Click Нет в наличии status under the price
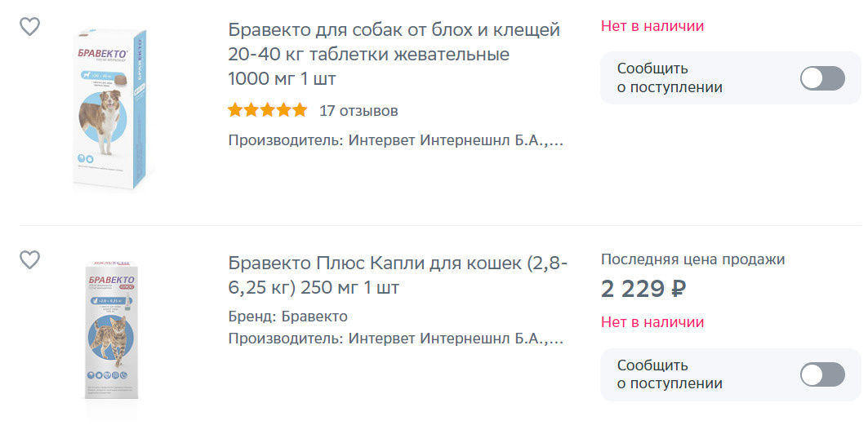This screenshot has height=425, width=868. coord(652,322)
